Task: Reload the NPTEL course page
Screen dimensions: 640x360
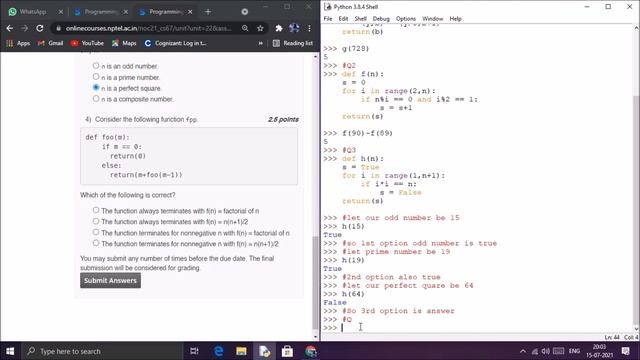Action: [x=40, y=28]
